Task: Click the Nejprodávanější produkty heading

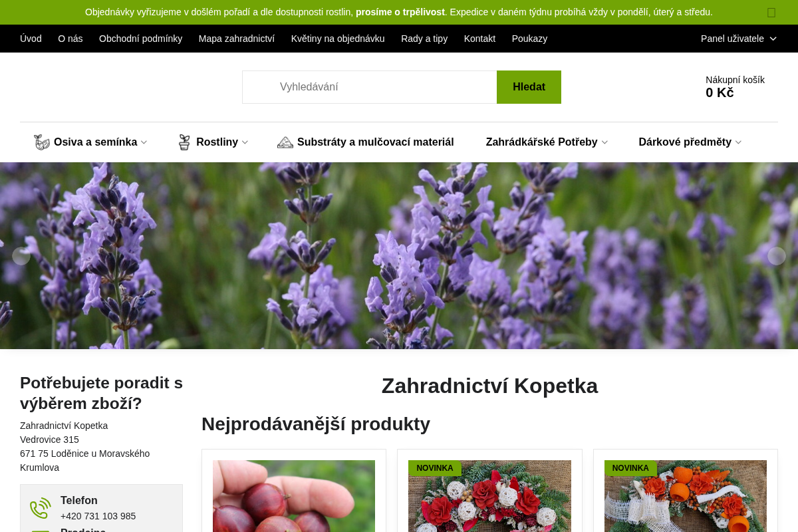Action: tap(316, 424)
